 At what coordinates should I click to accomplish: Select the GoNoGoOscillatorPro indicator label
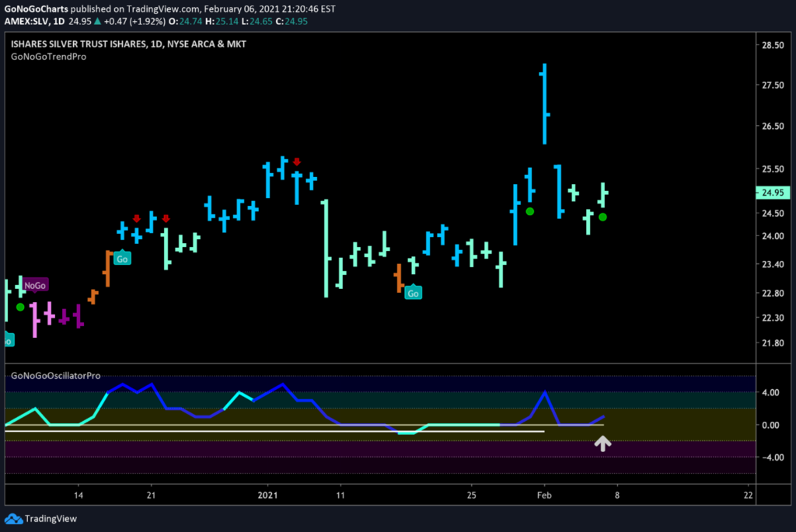tap(56, 376)
